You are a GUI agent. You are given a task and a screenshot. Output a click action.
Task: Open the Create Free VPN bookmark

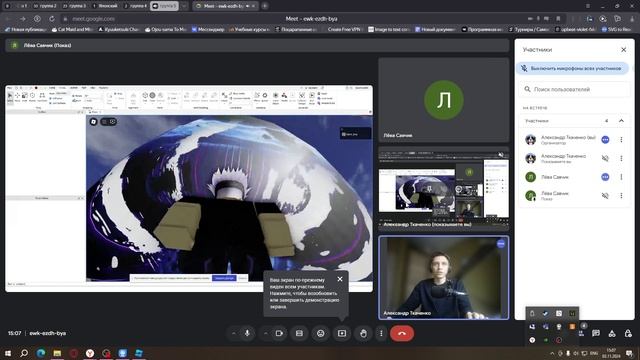(x=344, y=29)
